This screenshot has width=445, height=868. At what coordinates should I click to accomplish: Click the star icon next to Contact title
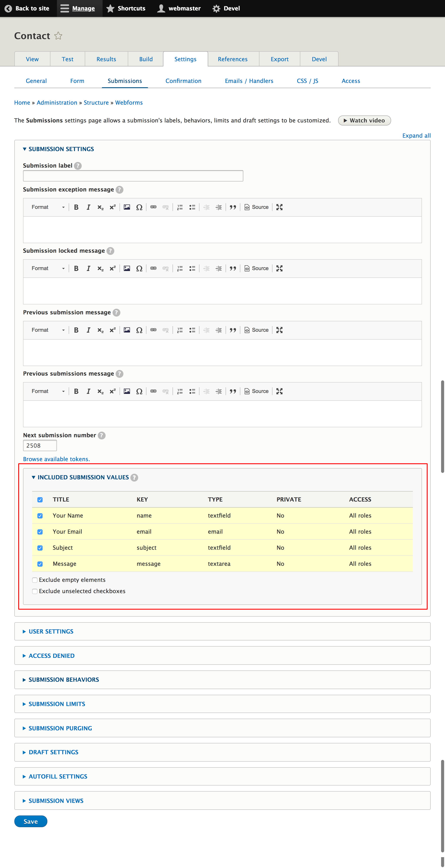click(x=58, y=36)
